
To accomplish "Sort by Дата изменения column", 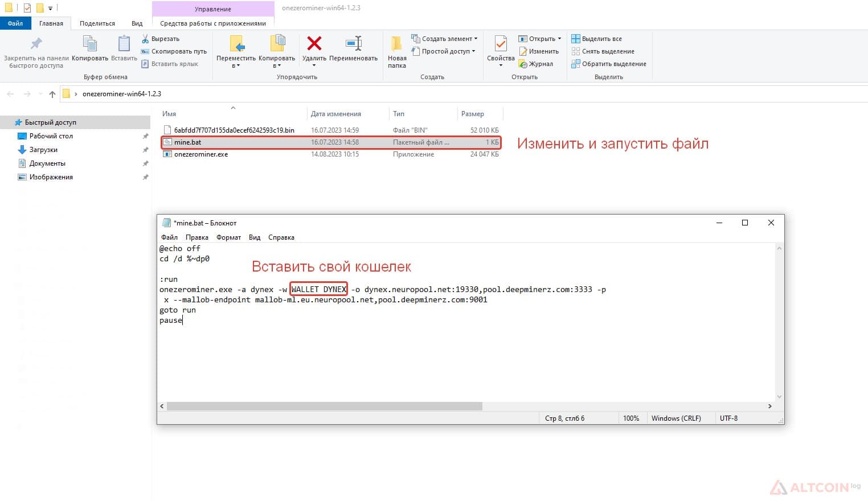I will click(x=348, y=114).
